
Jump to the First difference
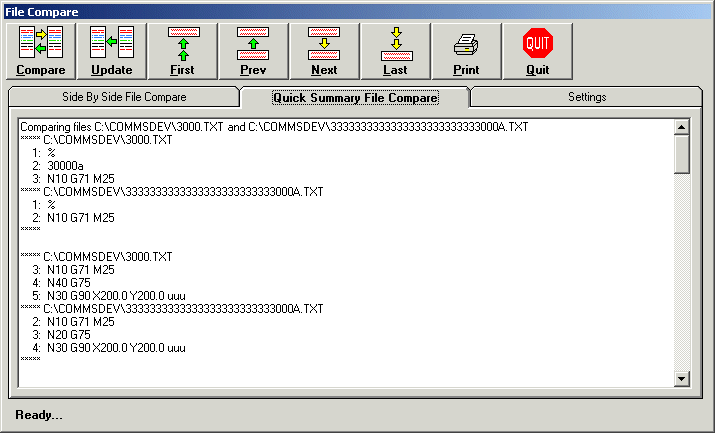pos(182,51)
